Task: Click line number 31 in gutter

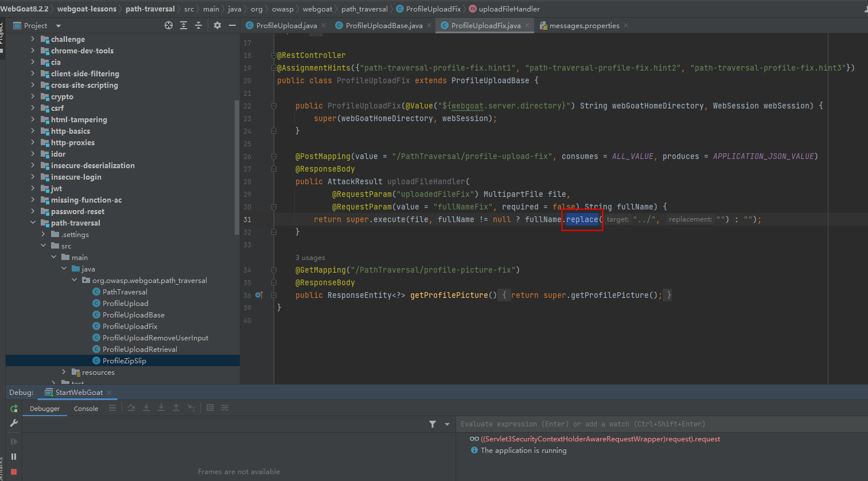Action: [247, 219]
